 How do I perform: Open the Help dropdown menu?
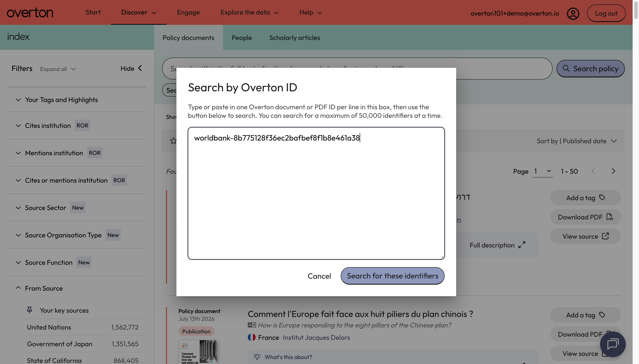(x=311, y=12)
